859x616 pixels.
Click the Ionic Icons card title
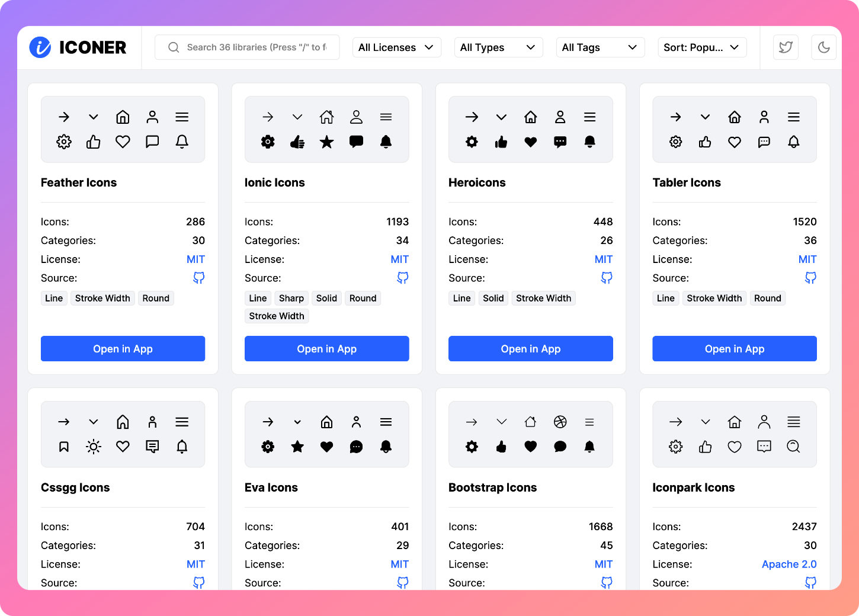coord(275,182)
